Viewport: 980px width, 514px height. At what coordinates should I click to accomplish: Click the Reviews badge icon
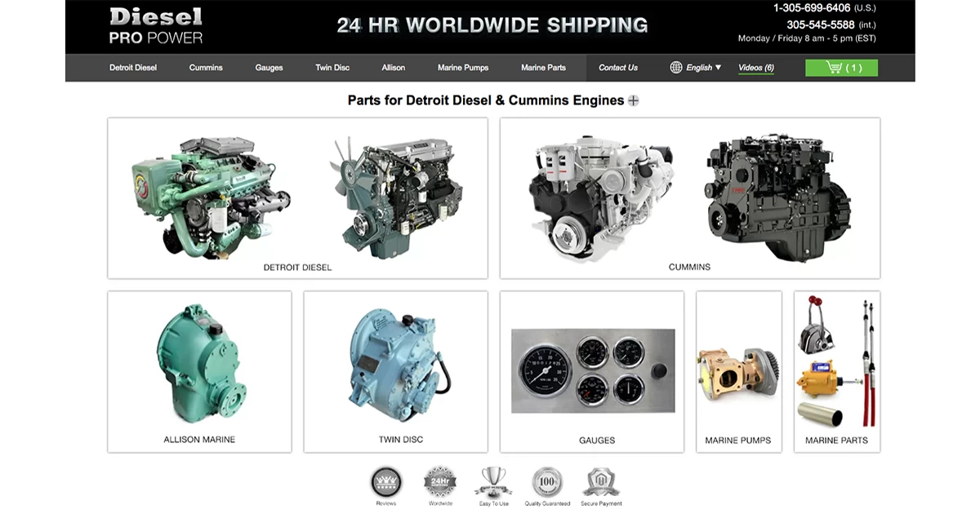click(x=386, y=483)
